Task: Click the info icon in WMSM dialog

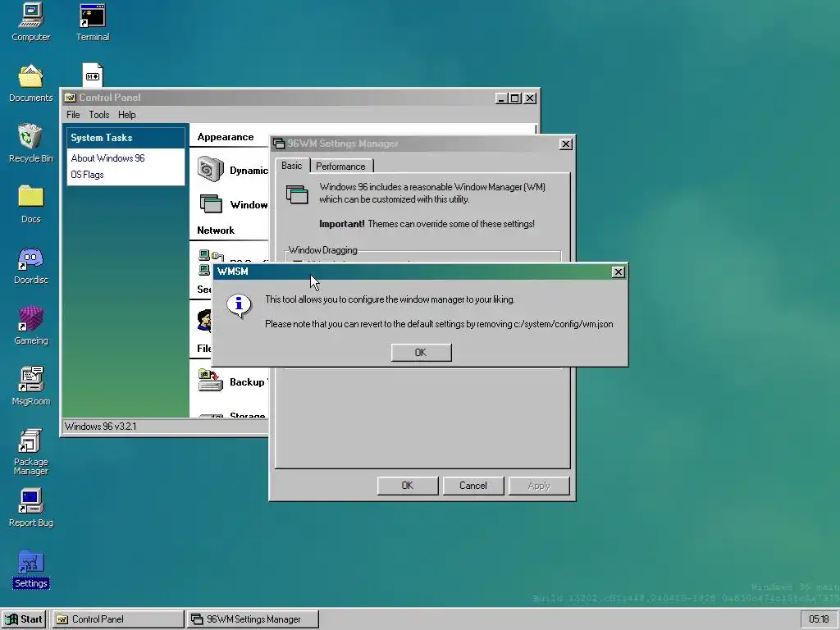Action: pos(239,307)
